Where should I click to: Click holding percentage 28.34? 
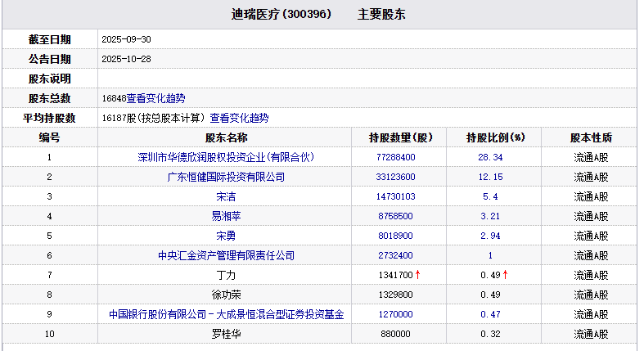pos(491,157)
